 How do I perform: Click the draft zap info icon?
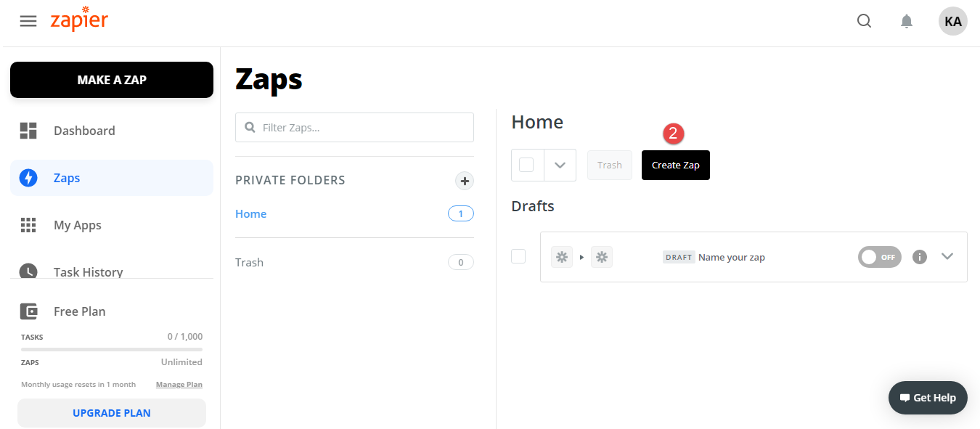point(920,257)
